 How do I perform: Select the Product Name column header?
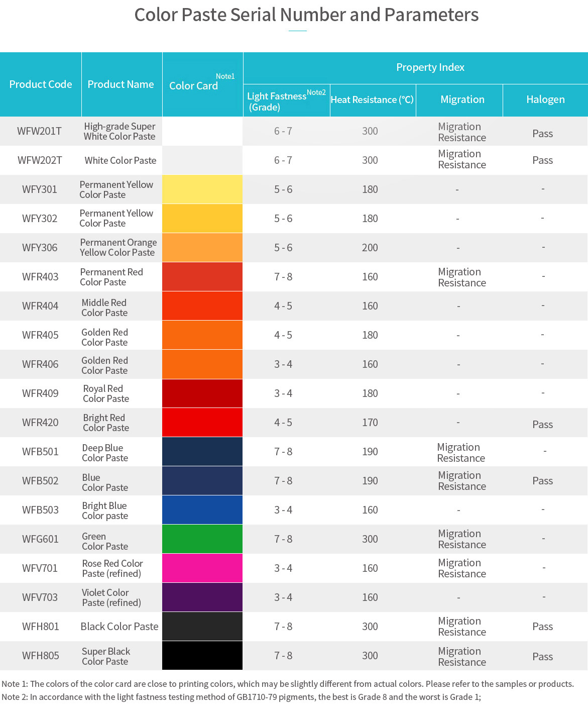click(x=121, y=84)
